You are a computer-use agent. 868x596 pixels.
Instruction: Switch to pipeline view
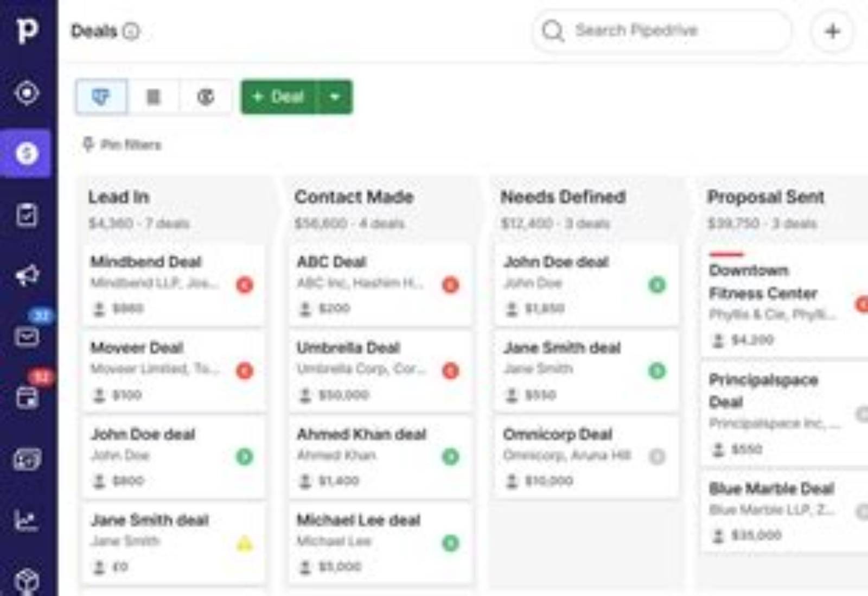click(x=102, y=97)
